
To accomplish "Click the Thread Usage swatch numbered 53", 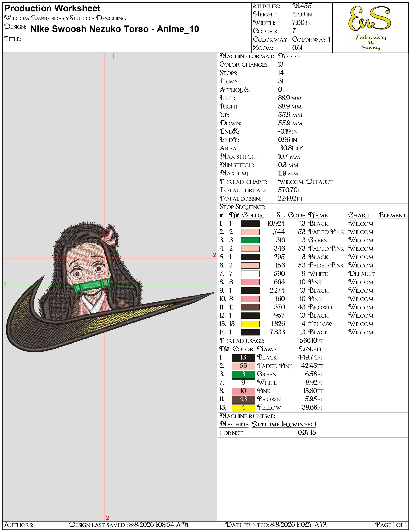I will click(243, 366).
